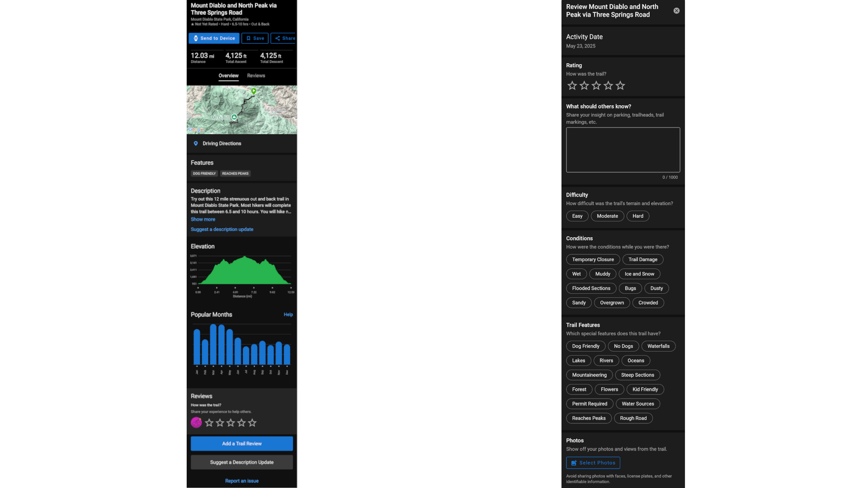Click the Send to Device button
The image size is (868, 488).
214,38
